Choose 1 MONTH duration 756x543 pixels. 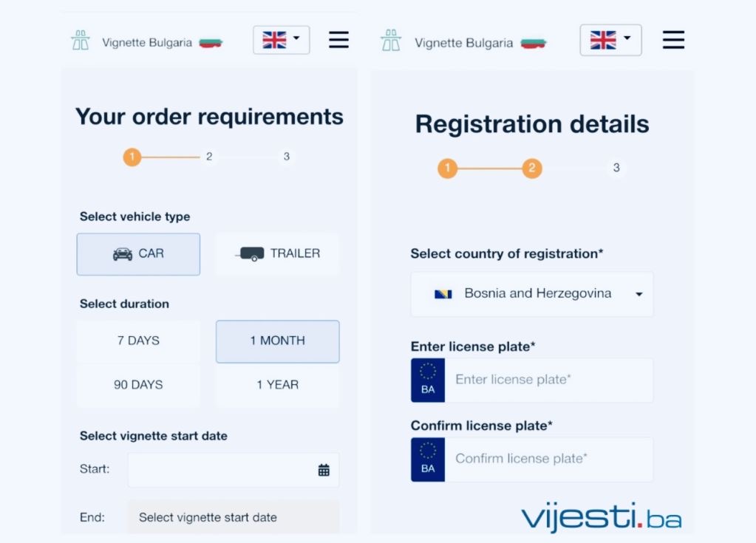coord(277,341)
